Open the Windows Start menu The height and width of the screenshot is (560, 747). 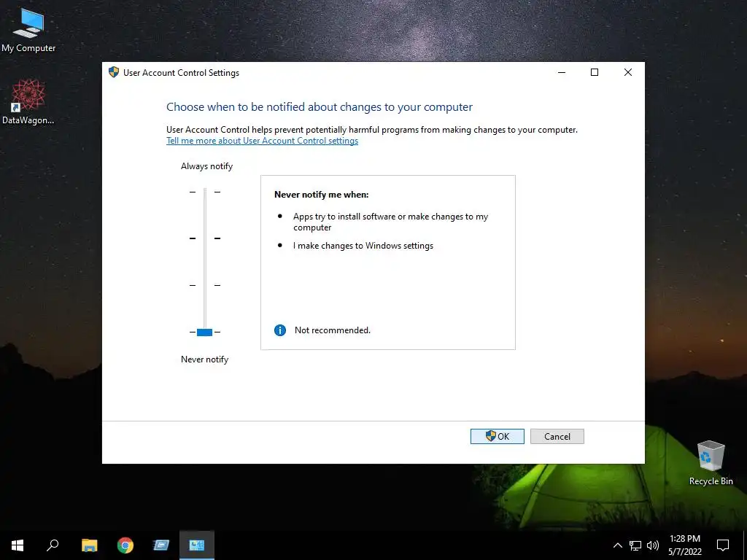tap(18, 545)
